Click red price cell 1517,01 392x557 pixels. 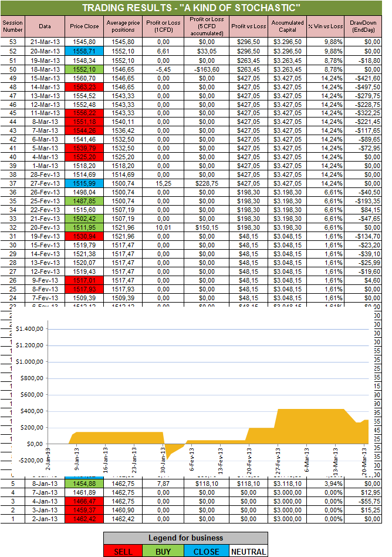84,280
